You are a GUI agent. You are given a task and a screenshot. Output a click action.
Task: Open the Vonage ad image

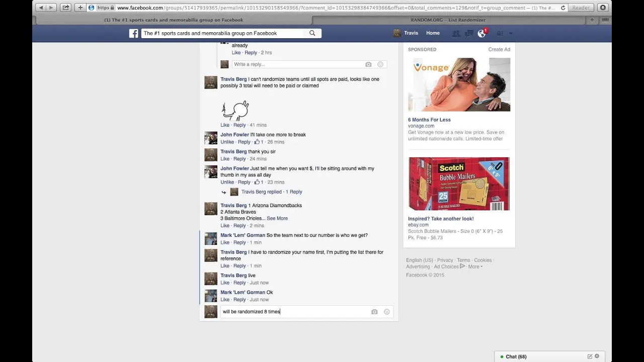point(459,84)
